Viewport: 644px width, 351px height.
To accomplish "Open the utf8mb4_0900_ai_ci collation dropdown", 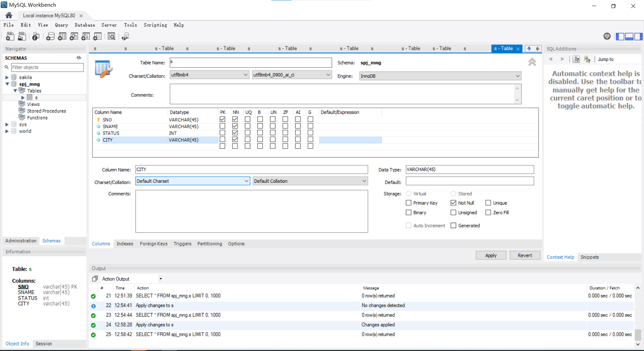I will pyautogui.click(x=292, y=75).
